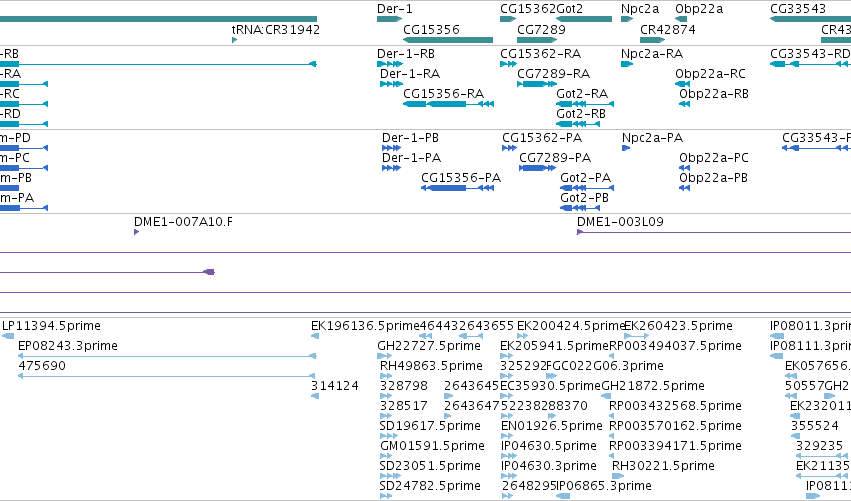The width and height of the screenshot is (851, 501).
Task: Click the SD24782.5prime EST
Action: (386, 496)
